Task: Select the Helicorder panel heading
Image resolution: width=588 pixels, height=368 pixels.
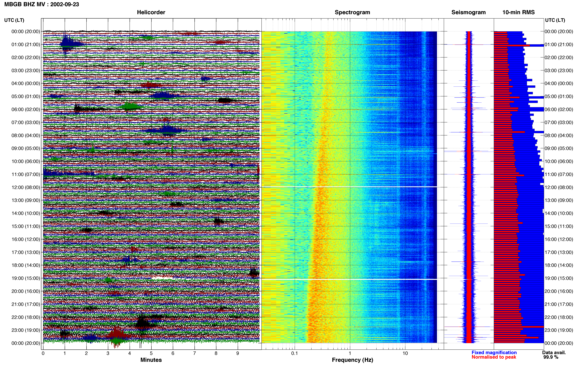Action: tap(151, 12)
